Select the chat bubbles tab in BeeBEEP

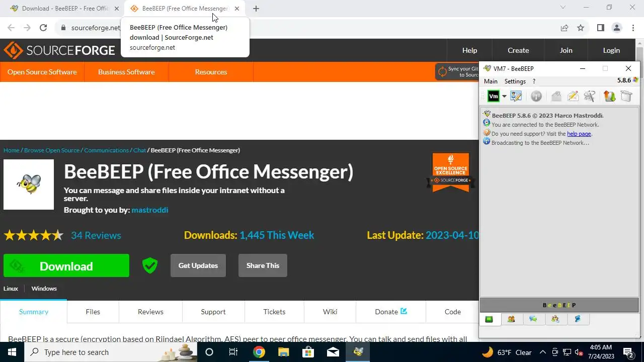(x=533, y=319)
